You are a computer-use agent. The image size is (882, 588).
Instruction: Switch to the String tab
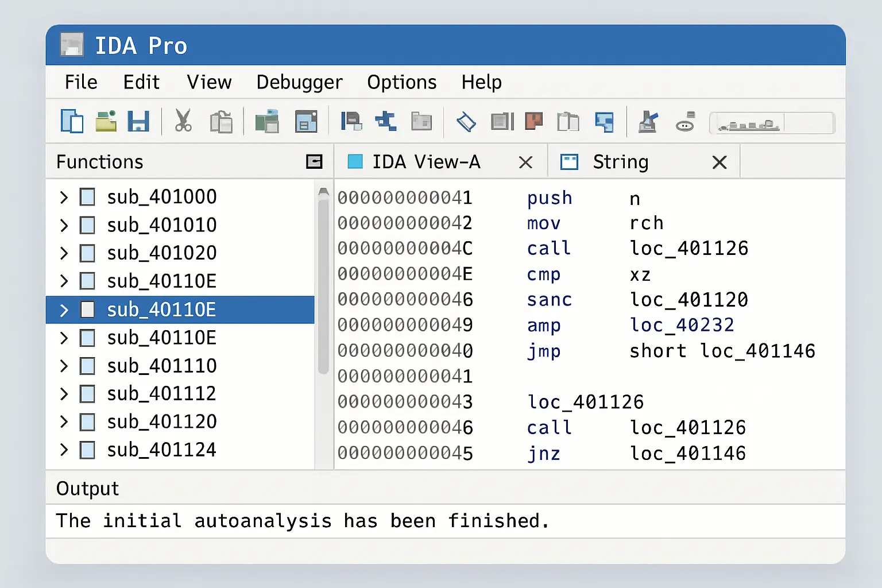click(x=620, y=163)
